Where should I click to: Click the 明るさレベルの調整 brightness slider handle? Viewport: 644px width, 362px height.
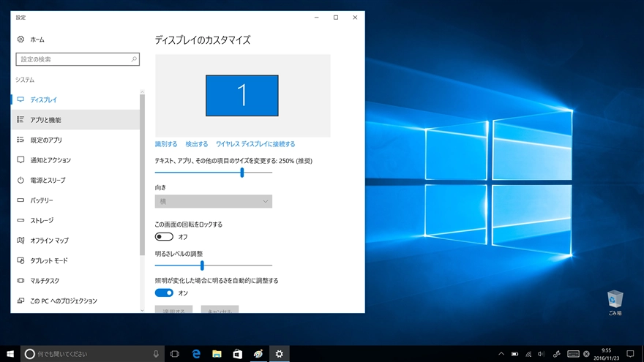202,265
